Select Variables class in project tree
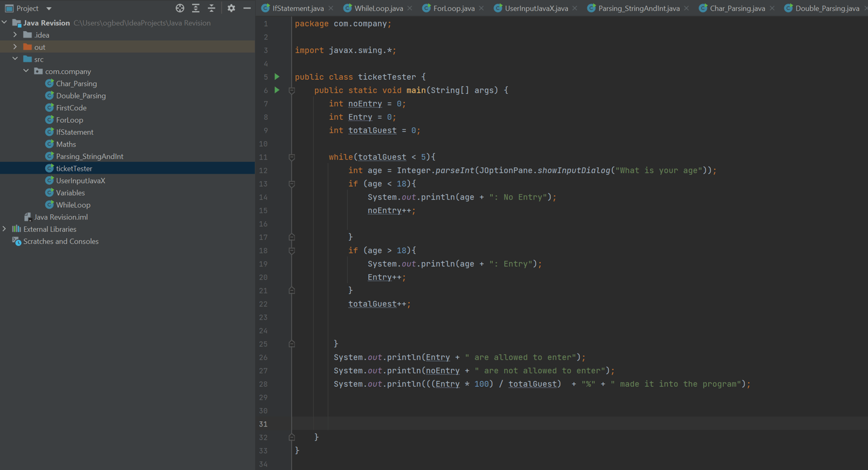Viewport: 868px width, 470px height. (x=71, y=193)
